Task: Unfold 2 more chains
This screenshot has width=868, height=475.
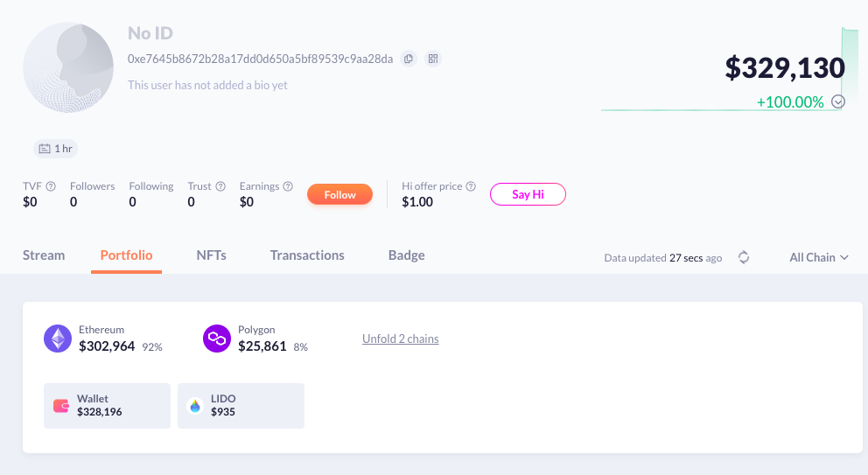Action: click(401, 339)
